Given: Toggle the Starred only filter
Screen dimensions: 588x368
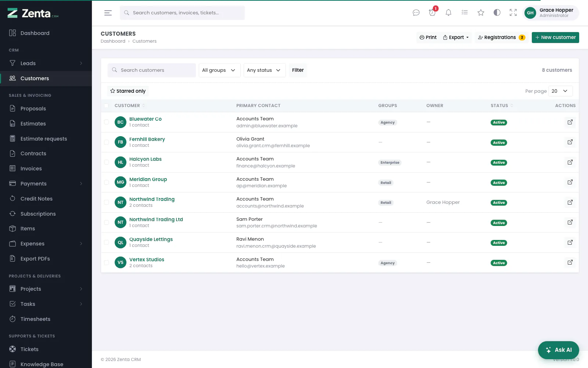Looking at the screenshot, I should [x=128, y=91].
